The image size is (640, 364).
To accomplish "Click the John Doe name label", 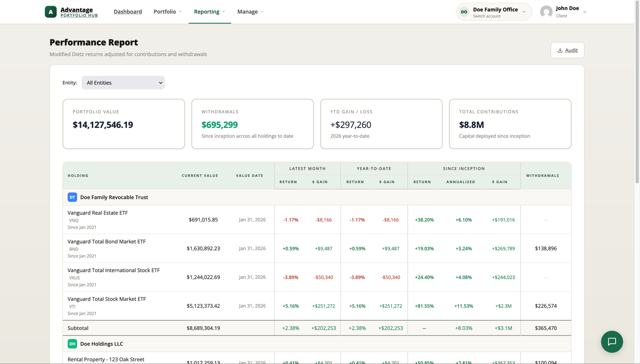I will point(567,8).
